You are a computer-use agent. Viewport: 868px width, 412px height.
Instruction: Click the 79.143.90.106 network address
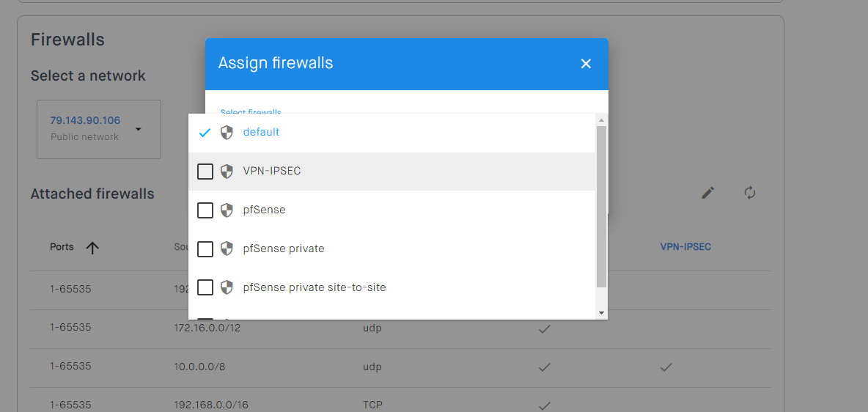click(85, 120)
